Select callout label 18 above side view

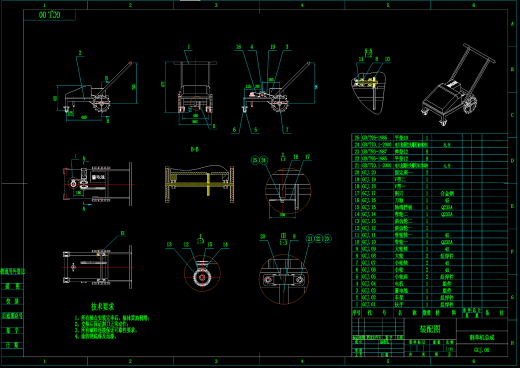pos(238,47)
